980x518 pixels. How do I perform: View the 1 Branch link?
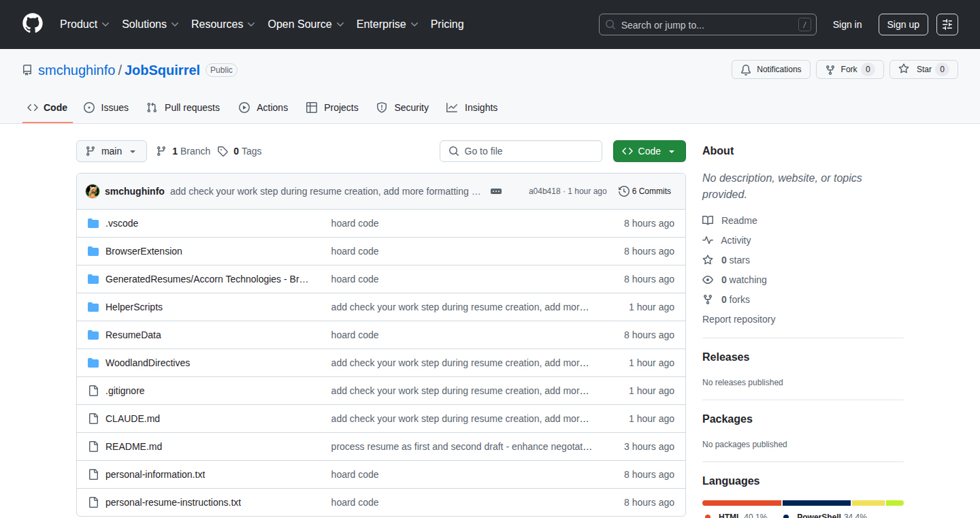tap(183, 151)
